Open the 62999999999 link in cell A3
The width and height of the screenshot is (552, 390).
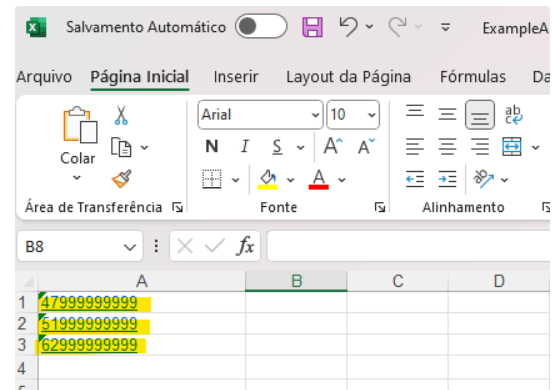point(89,345)
